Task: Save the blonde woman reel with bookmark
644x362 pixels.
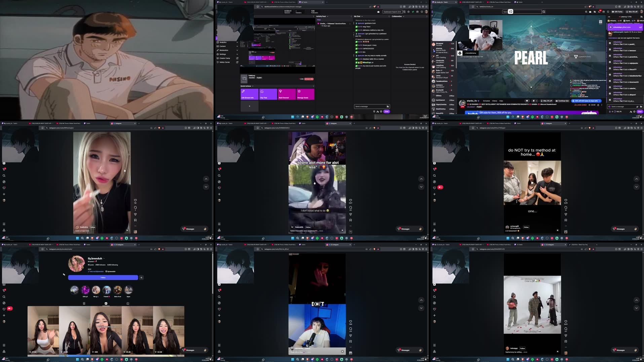Action: [x=135, y=220]
